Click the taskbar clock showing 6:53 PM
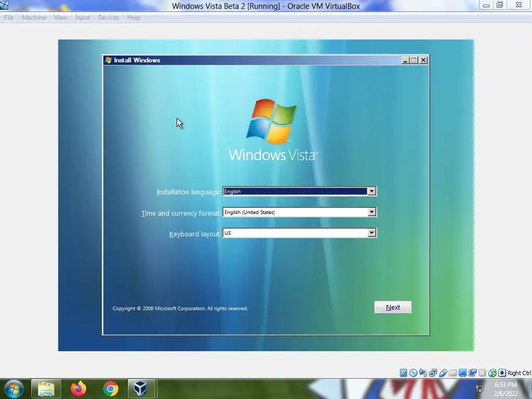 [x=506, y=389]
